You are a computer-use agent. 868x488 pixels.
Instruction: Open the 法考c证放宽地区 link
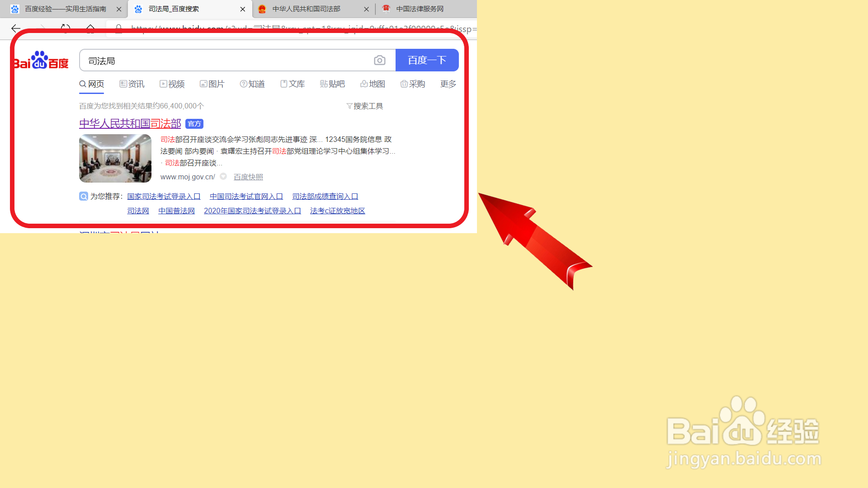pos(337,211)
